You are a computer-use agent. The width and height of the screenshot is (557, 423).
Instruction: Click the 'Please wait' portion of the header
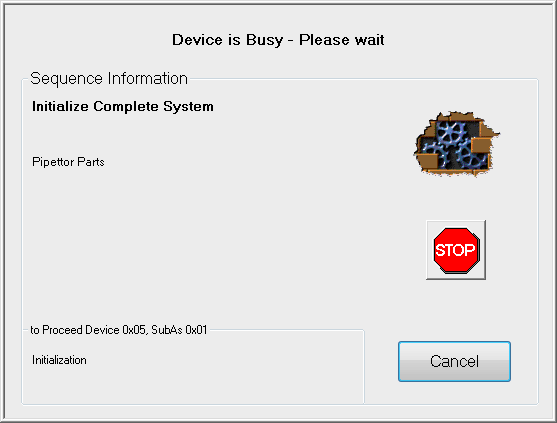342,40
